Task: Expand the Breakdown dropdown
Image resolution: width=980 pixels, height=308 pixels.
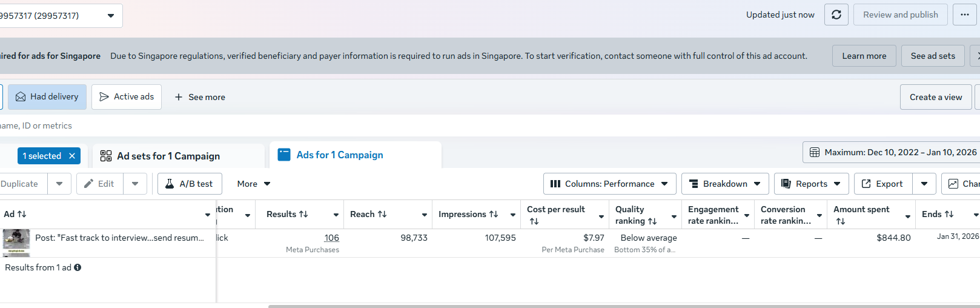Action: [x=725, y=184]
